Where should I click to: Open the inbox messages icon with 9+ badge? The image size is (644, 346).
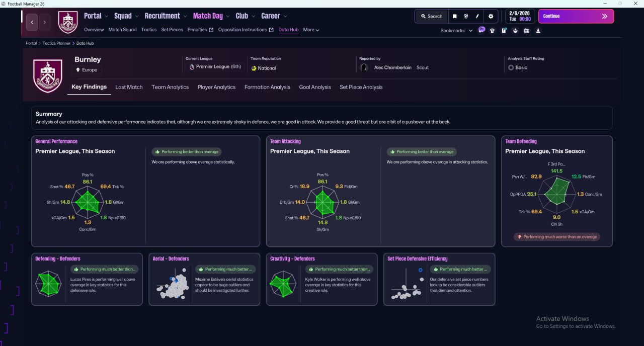coord(481,30)
